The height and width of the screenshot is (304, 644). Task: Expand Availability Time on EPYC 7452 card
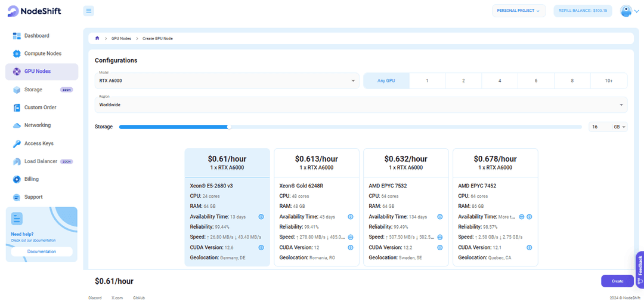pyautogui.click(x=521, y=216)
